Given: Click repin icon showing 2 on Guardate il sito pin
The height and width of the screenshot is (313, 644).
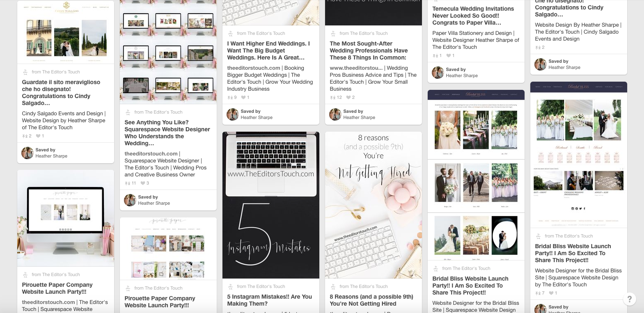Looking at the screenshot, I should [x=25, y=136].
